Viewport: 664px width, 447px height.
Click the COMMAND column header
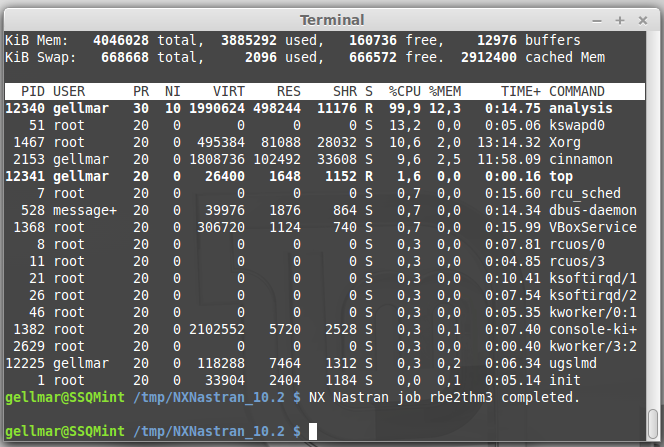[577, 91]
